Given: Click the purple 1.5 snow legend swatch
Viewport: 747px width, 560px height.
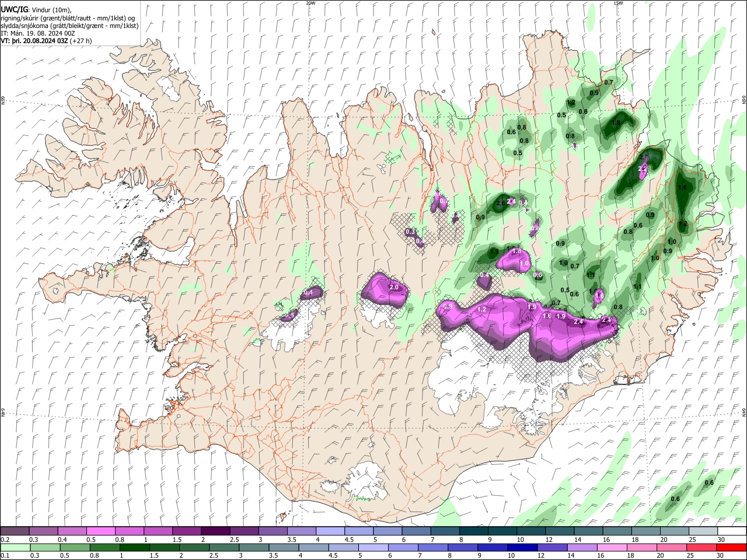Looking at the screenshot, I should point(186,531).
